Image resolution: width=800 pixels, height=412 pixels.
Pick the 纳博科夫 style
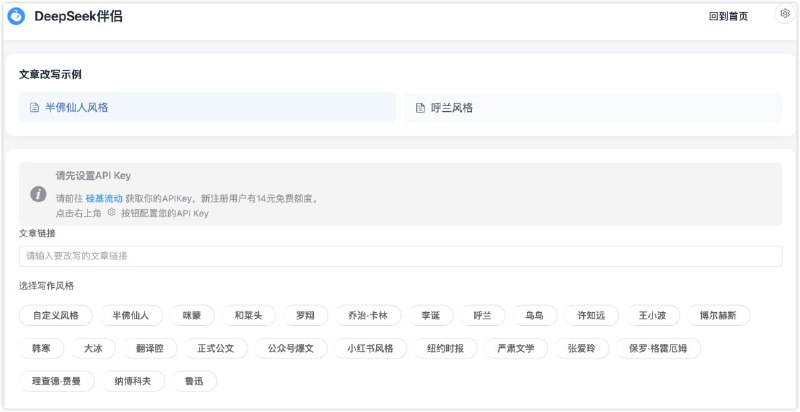tap(133, 381)
